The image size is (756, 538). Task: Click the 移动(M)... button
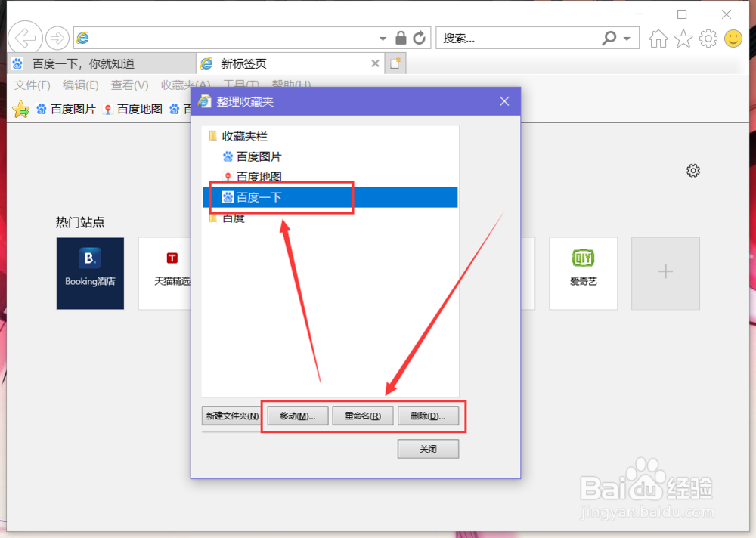(x=297, y=416)
